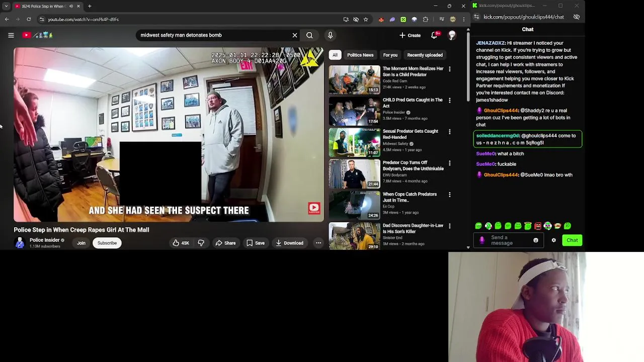Click the soileddancermg0d username in chat

click(498, 136)
